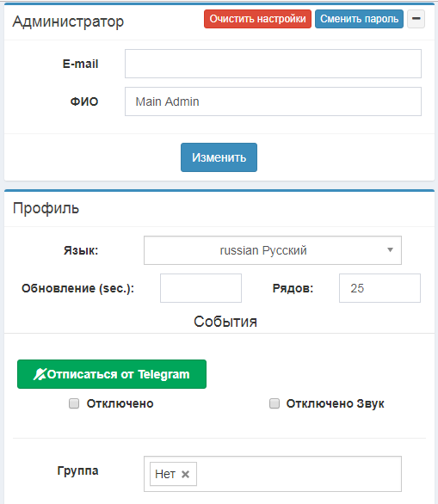
Task: Focus the Обновление (sec.) input box
Action: tap(200, 288)
